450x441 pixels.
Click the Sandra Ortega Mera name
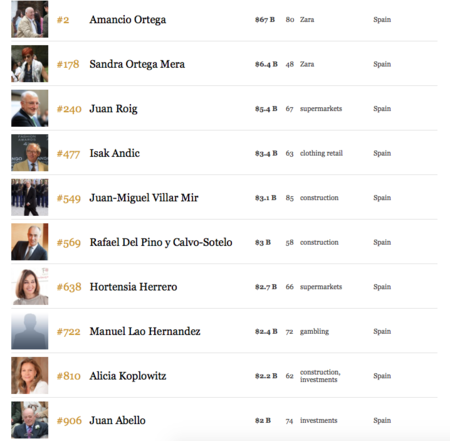pyautogui.click(x=137, y=64)
